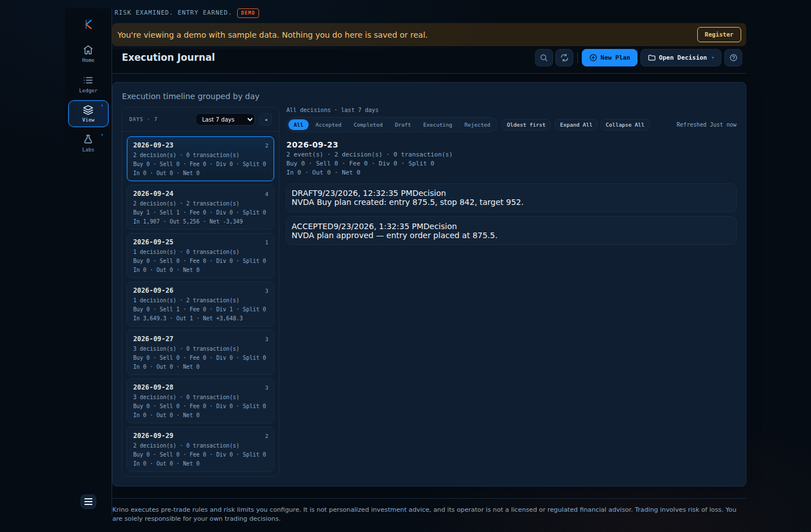Select the 2026-09-26 day card
Image resolution: width=811 pixels, height=532 pixels.
pyautogui.click(x=200, y=304)
